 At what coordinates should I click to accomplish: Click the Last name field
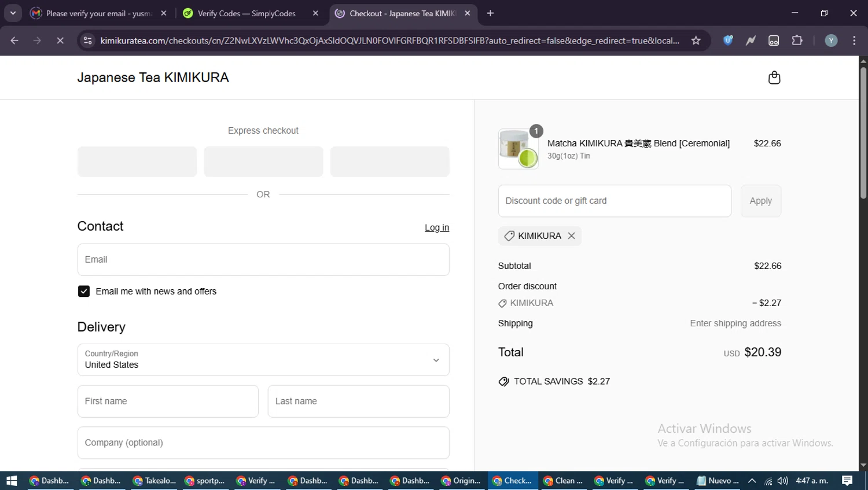[358, 401]
